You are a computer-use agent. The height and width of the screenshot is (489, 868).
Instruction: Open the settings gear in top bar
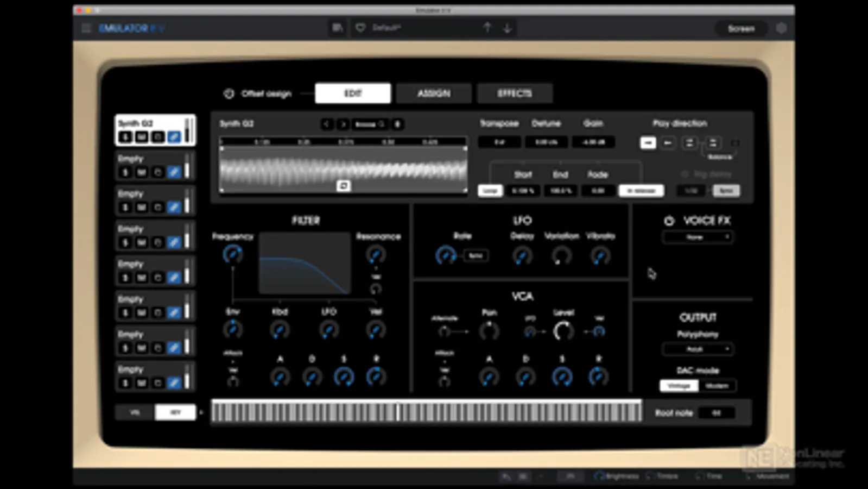point(781,28)
